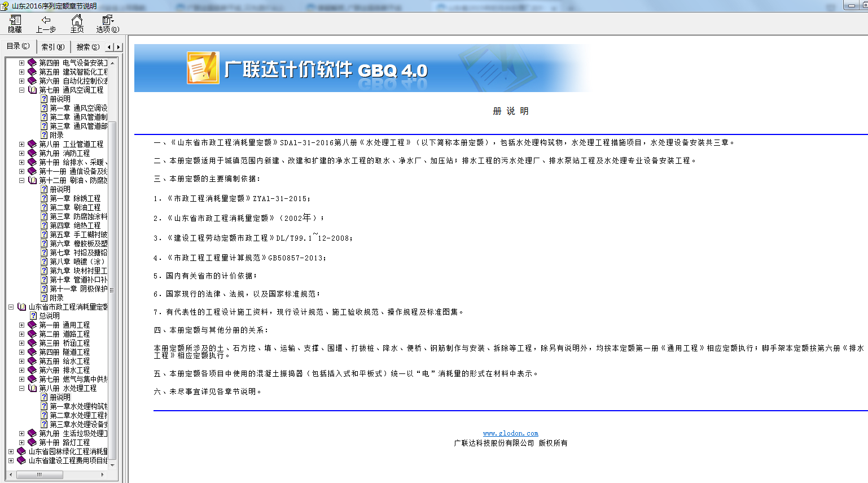The width and height of the screenshot is (868, 483).
Task: Select 第八章 喷镀（涂） tree item
Action: tap(77, 262)
